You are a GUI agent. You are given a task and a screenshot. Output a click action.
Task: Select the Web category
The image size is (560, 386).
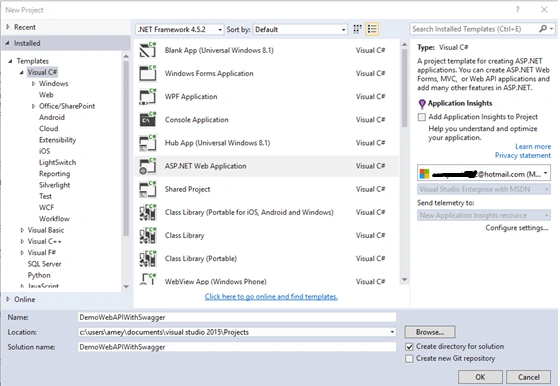(46, 95)
